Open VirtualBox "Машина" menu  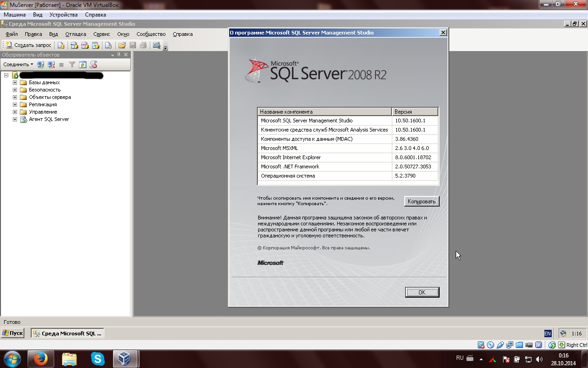(x=15, y=15)
